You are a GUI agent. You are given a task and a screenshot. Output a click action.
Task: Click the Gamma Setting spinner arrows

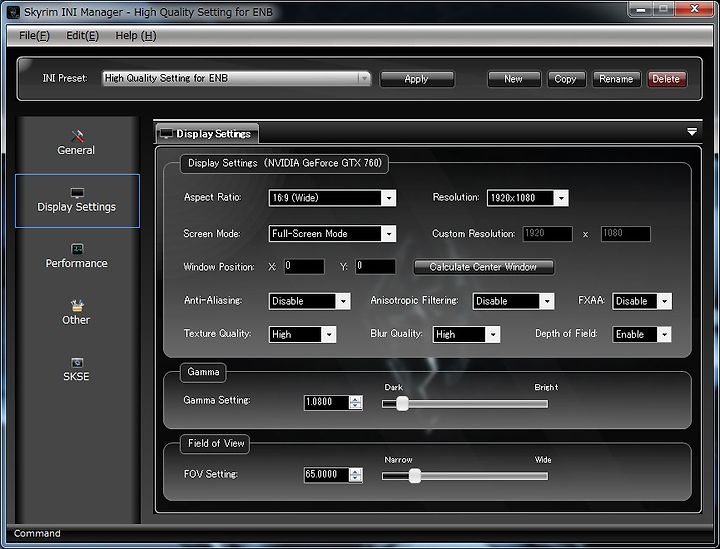tap(355, 403)
